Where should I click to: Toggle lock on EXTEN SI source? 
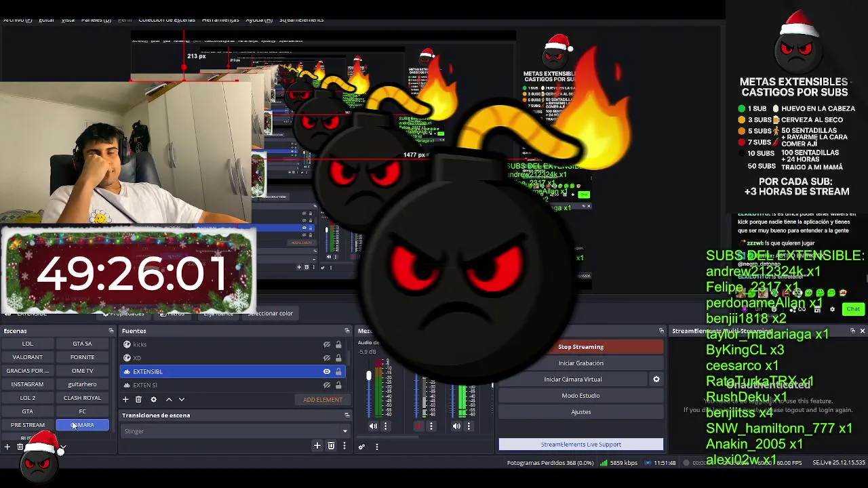pyautogui.click(x=338, y=385)
